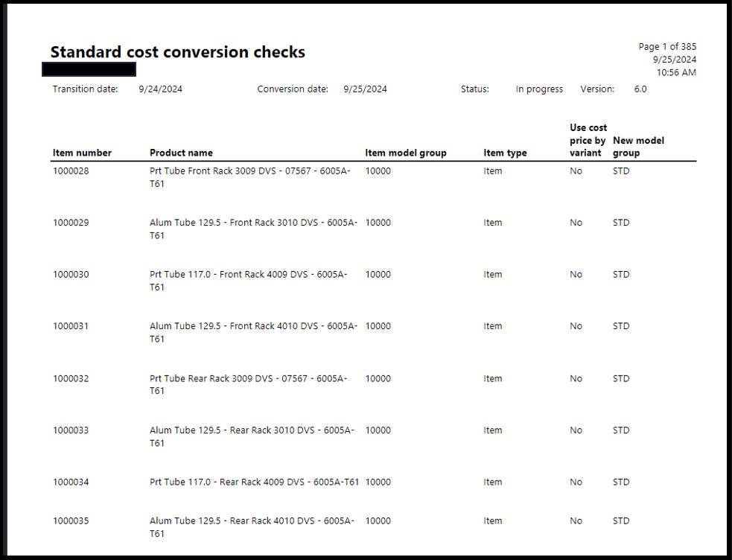Image resolution: width=732 pixels, height=560 pixels.
Task: Click the transition date value 9/24/2024
Action: click(x=160, y=89)
